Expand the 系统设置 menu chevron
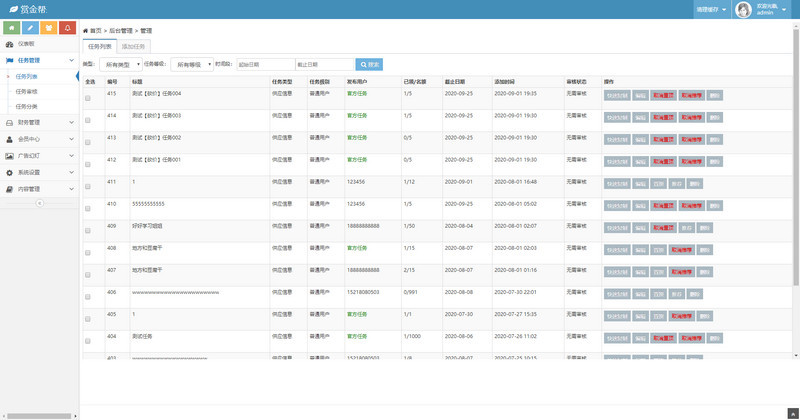This screenshot has width=800, height=420. pos(71,172)
